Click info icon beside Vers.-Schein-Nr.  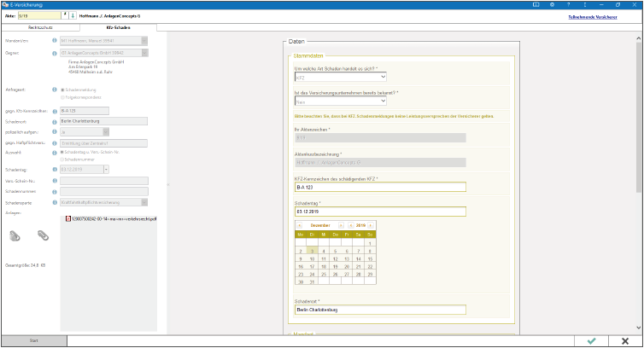[54, 181]
